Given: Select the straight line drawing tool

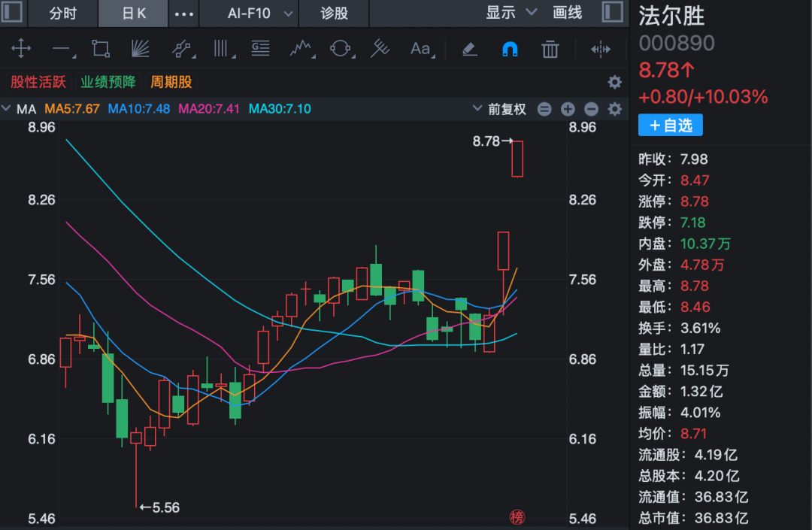Looking at the screenshot, I should click(62, 50).
